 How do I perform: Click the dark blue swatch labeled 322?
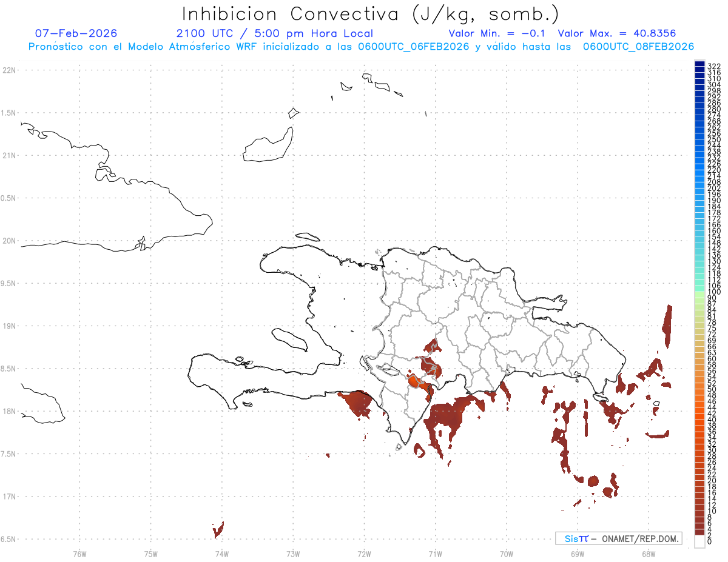[699, 64]
